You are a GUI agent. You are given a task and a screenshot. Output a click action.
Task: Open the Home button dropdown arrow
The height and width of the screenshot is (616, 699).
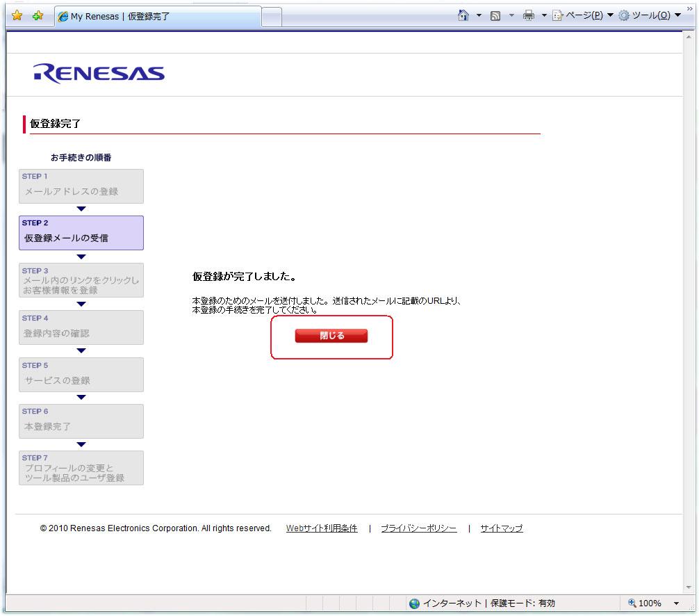click(479, 16)
